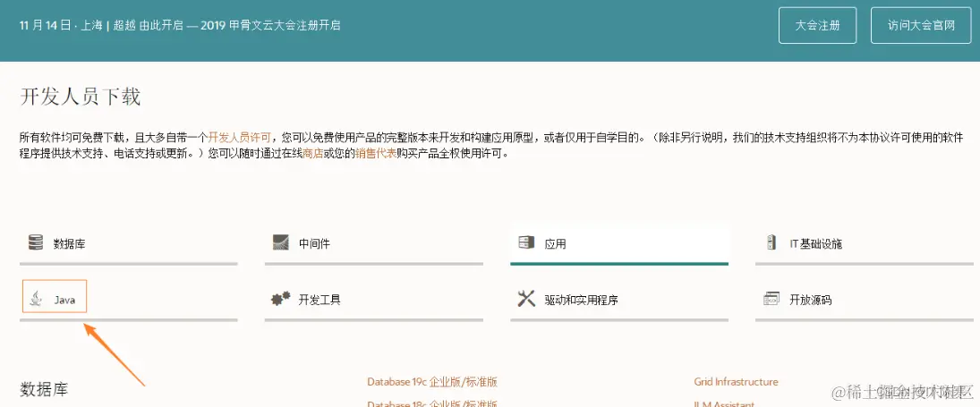Open the 开发工具 category tab
Screen dimensions: 980x407
(374, 301)
